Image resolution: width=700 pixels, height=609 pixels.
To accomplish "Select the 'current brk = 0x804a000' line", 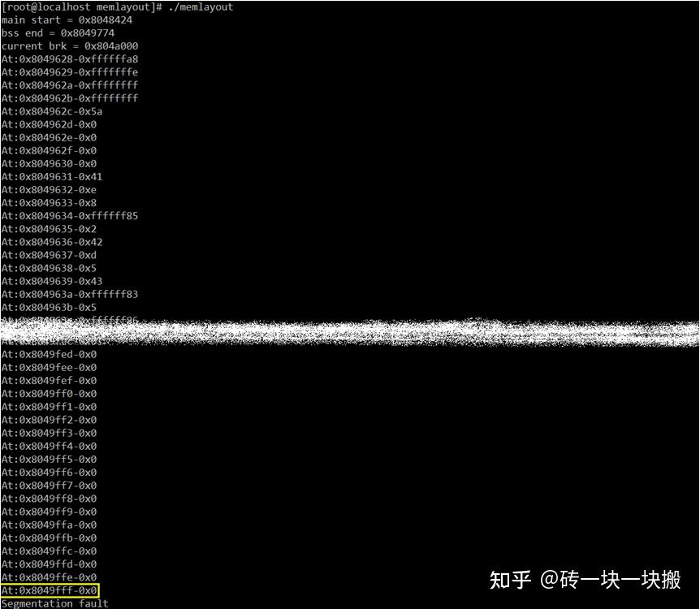I will tap(70, 46).
